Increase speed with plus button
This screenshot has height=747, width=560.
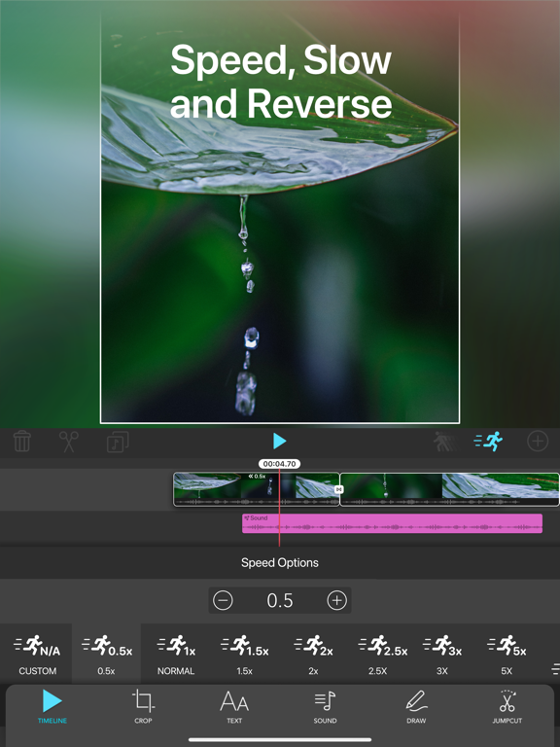click(336, 600)
